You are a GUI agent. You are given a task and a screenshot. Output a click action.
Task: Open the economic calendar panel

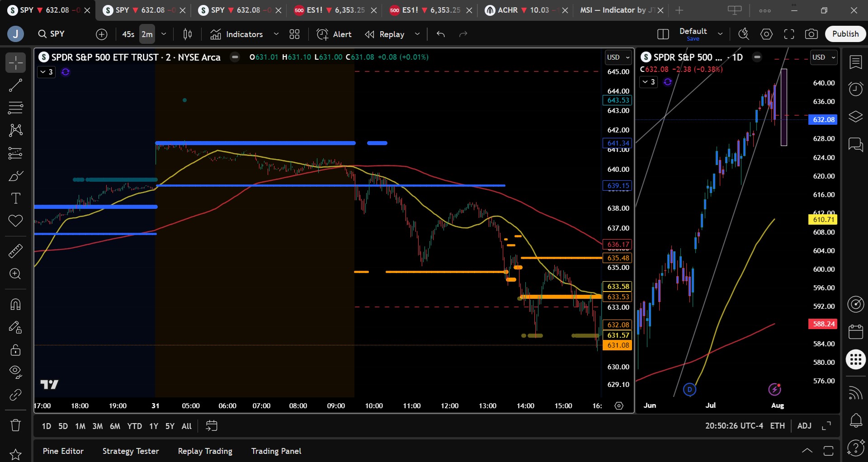pos(856,332)
